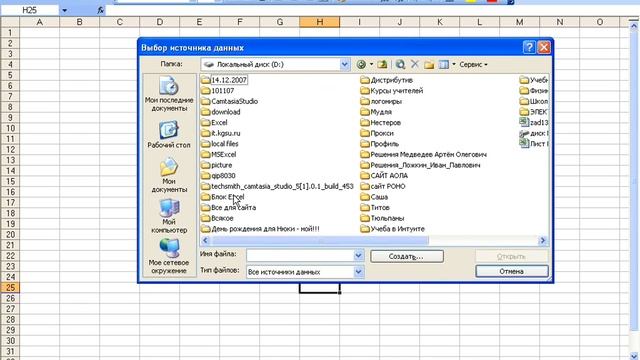Screen dimensions: 640x360
Task: Click the Создать... button
Action: pos(407,256)
